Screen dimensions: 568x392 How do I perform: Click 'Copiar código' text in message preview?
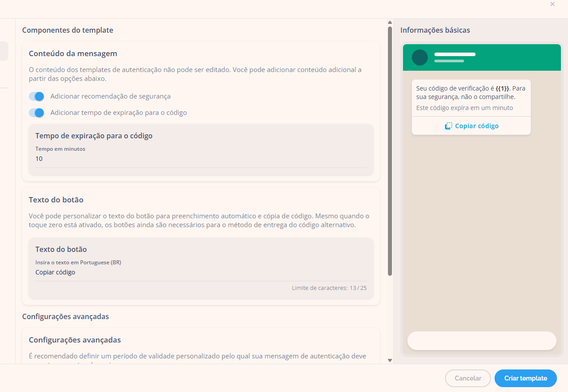click(476, 126)
